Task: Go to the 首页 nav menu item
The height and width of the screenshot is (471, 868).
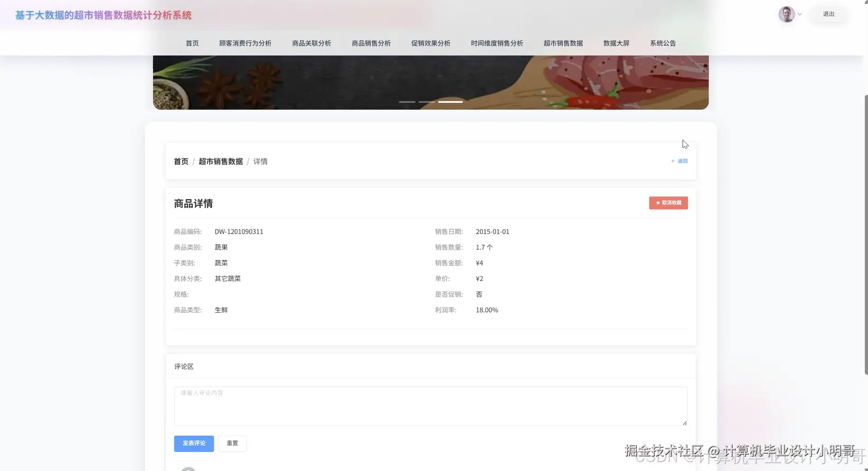Action: [x=192, y=43]
